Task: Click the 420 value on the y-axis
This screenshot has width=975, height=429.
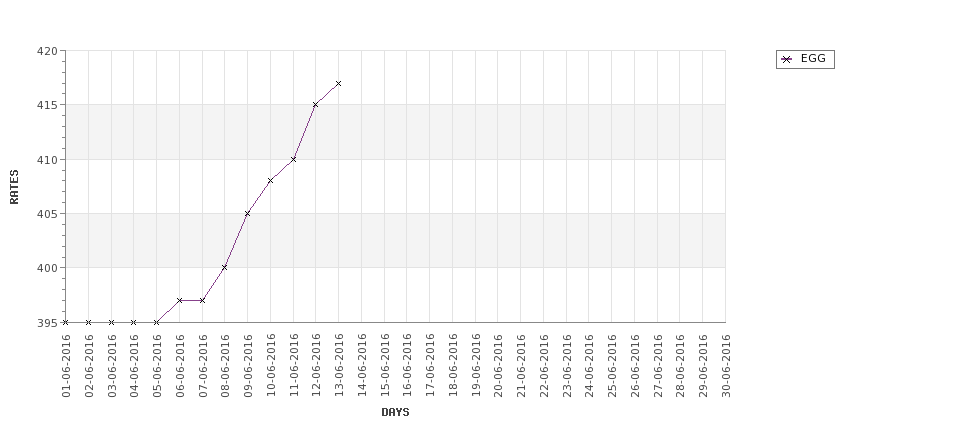Action: tap(47, 51)
